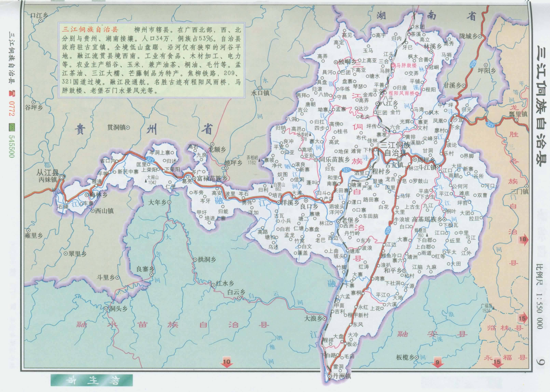
Task: Click the 拱洞乡 label
Action: point(207,259)
